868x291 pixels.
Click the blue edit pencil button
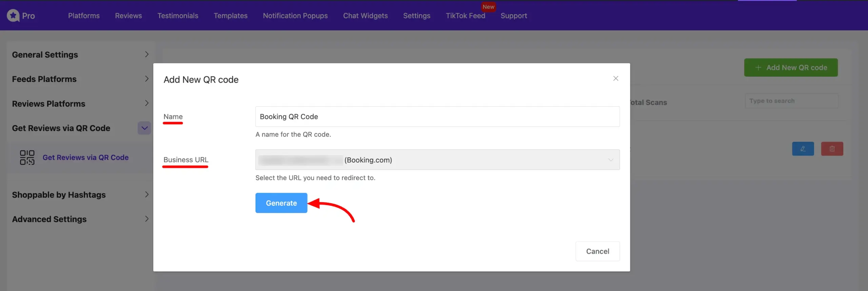(803, 149)
